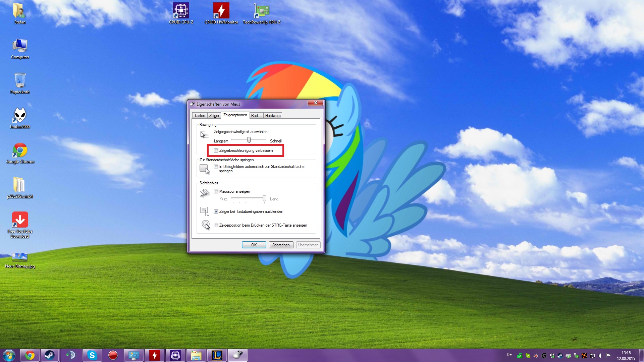This screenshot has width=644, height=362.
Task: Toggle Mausspur anzeigen checkbox
Action: tap(216, 191)
